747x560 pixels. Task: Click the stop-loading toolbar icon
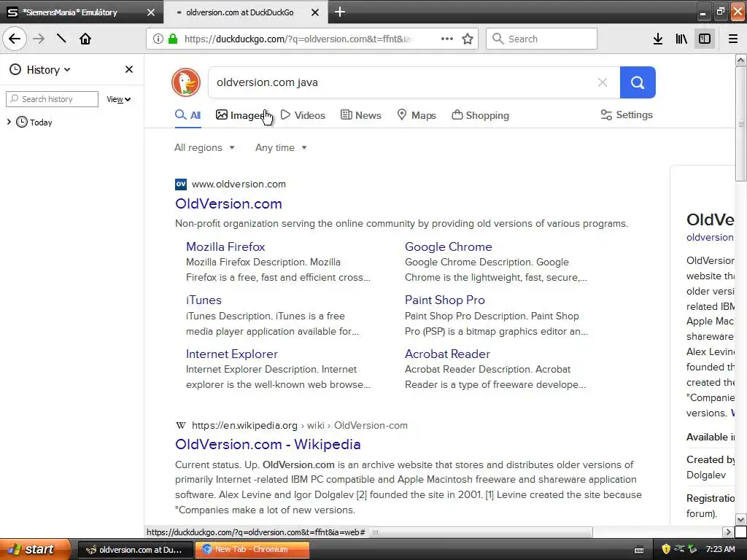click(x=61, y=39)
